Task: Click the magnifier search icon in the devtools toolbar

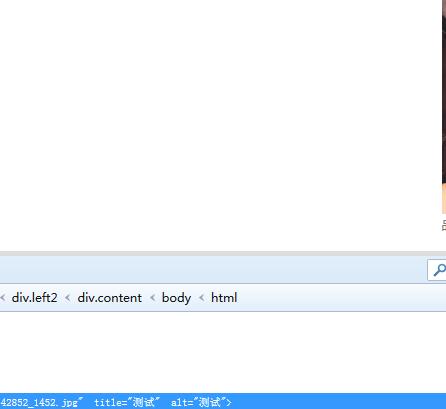Action: coord(440,270)
